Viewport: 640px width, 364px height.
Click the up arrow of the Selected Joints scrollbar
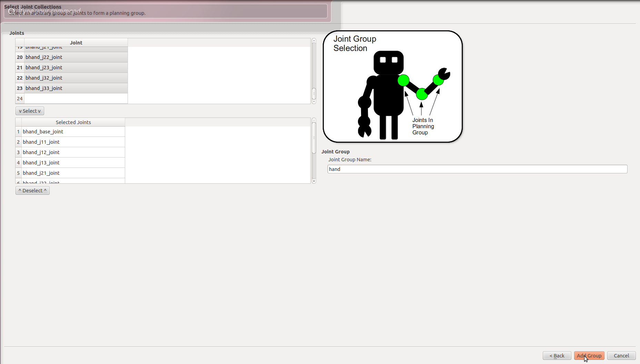pos(314,120)
